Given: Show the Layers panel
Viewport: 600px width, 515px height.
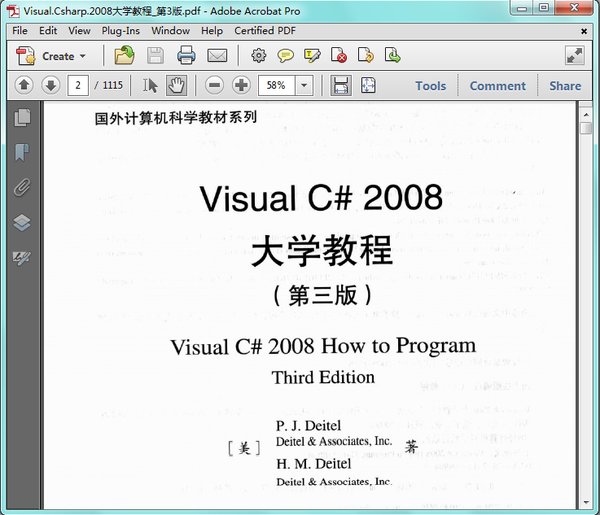Looking at the screenshot, I should pyautogui.click(x=23, y=222).
